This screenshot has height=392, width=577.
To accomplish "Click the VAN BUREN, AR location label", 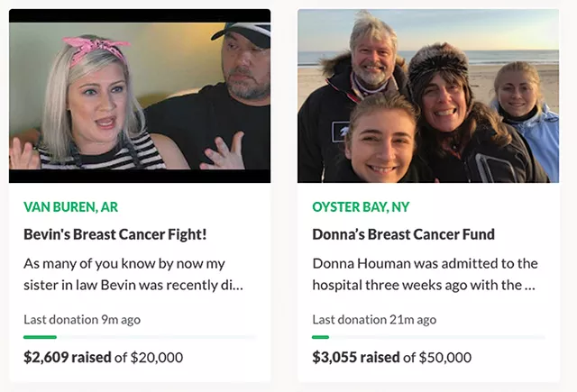I will coord(70,206).
